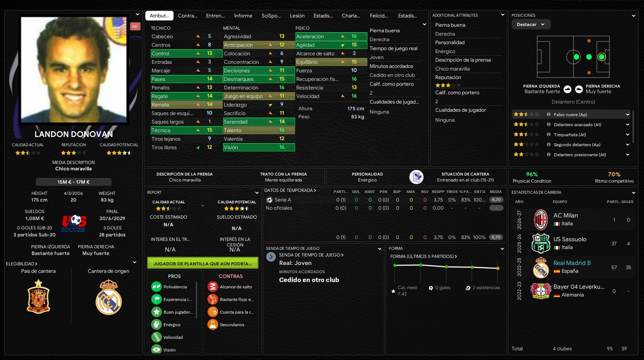Viewport: 644px width, 360px height.
Task: Expand the Trequartista (At) role row
Action: point(627,134)
